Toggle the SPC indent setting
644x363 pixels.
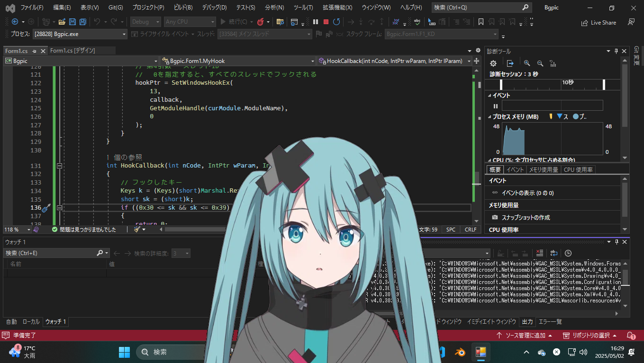(451, 229)
